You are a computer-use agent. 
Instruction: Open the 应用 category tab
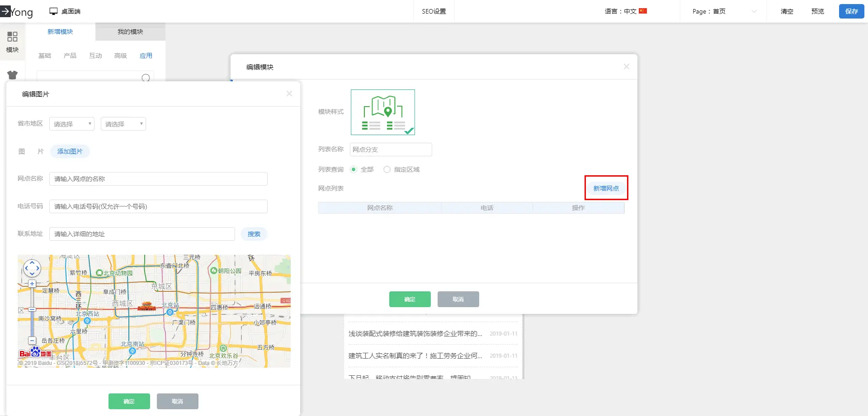(146, 56)
